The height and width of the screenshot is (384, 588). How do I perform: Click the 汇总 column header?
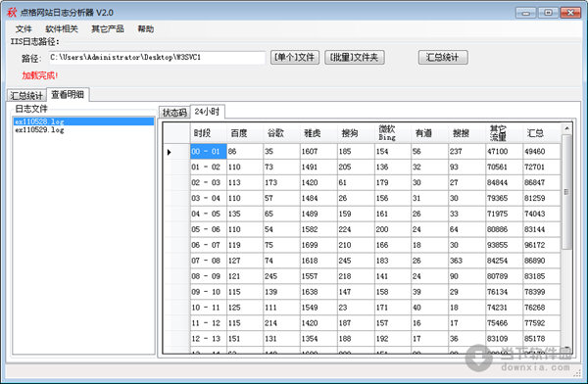tap(541, 133)
